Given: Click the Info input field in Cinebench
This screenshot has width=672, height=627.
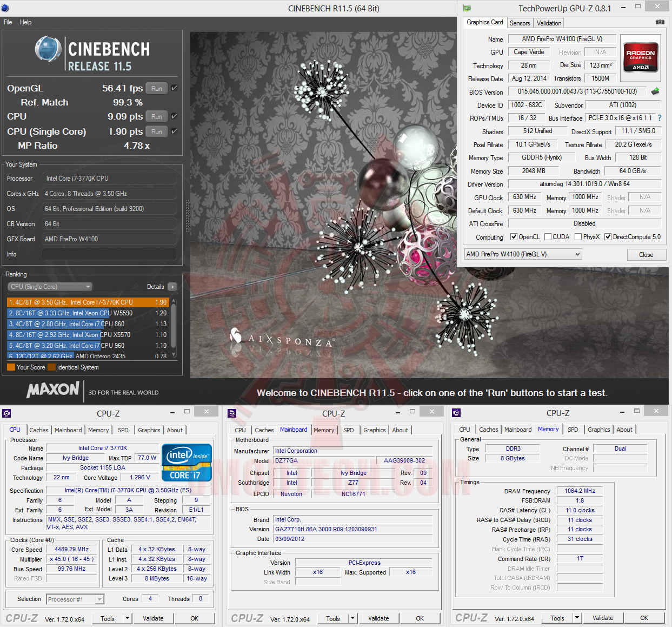Looking at the screenshot, I should [110, 254].
